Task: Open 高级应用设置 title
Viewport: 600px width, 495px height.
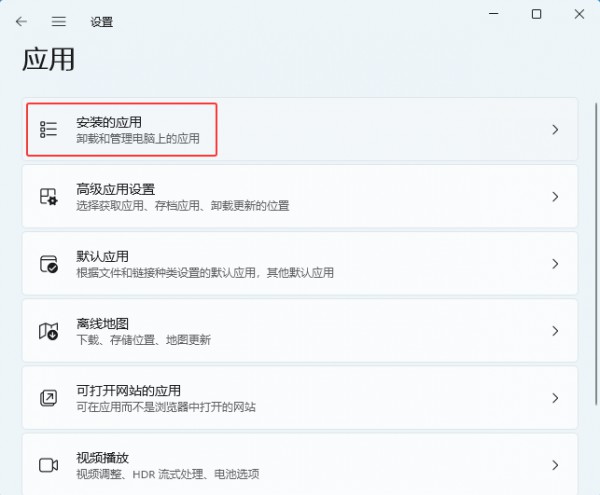Action: pyautogui.click(x=116, y=189)
